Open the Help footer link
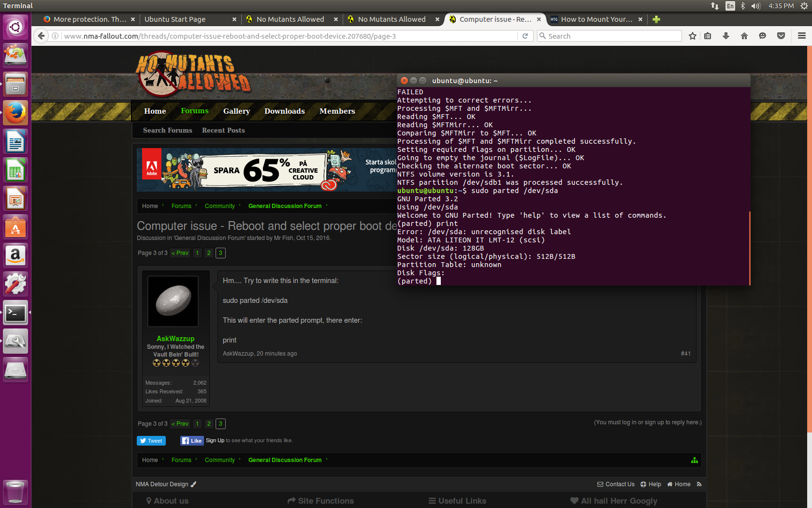Screen dimensions: 812x508 (651, 484)
